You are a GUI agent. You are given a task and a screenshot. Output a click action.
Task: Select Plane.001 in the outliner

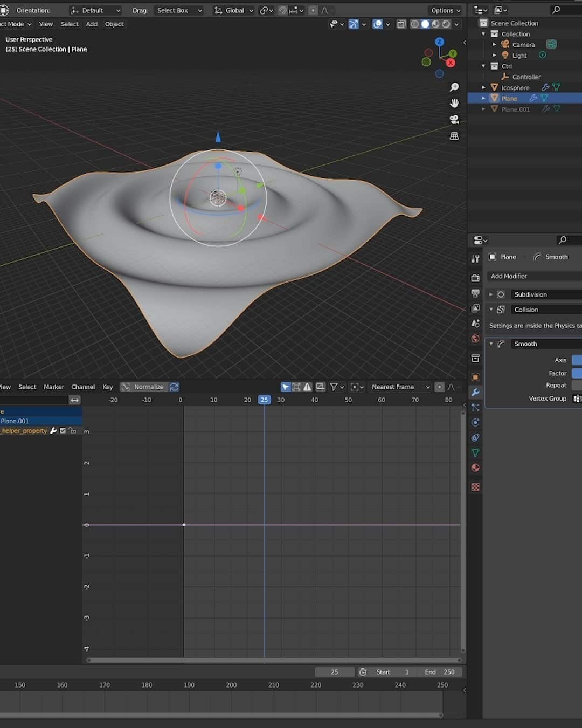[x=516, y=109]
